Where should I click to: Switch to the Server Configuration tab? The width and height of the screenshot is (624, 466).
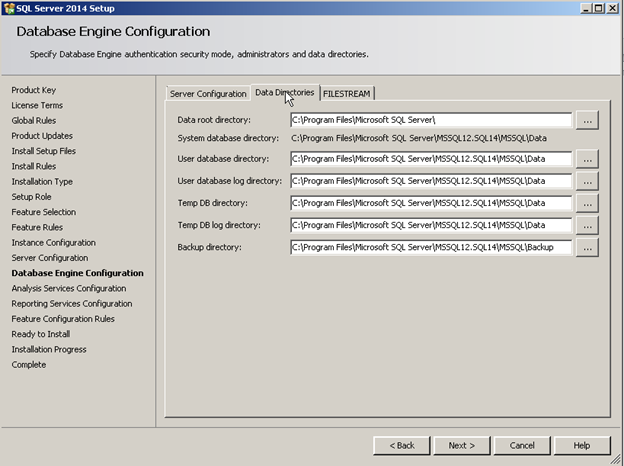pos(208,94)
